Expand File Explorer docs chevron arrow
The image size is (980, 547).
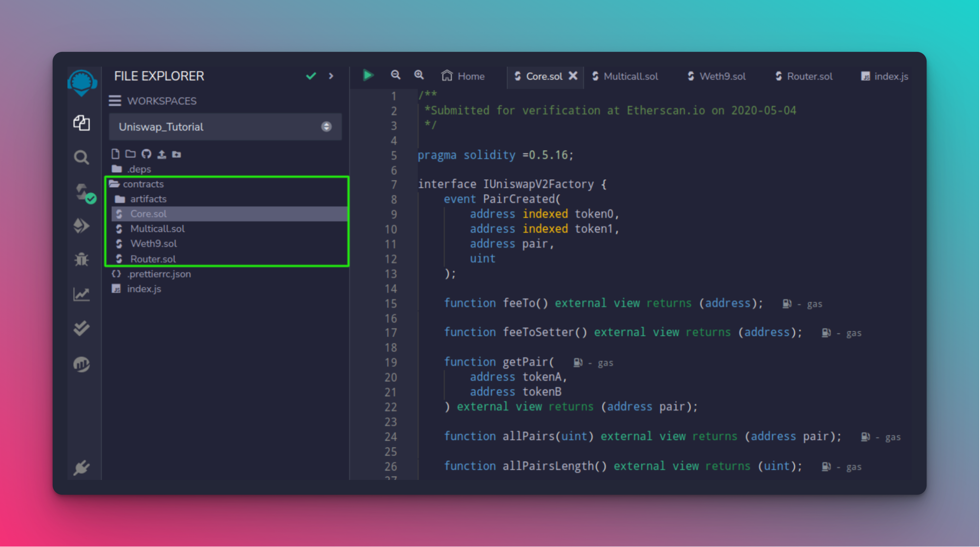pyautogui.click(x=331, y=76)
